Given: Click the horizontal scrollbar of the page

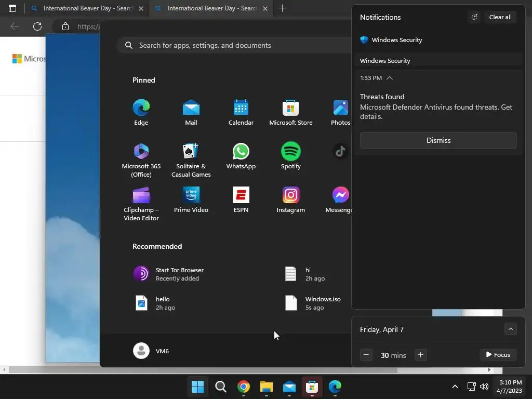Looking at the screenshot, I should pyautogui.click(x=203, y=370).
